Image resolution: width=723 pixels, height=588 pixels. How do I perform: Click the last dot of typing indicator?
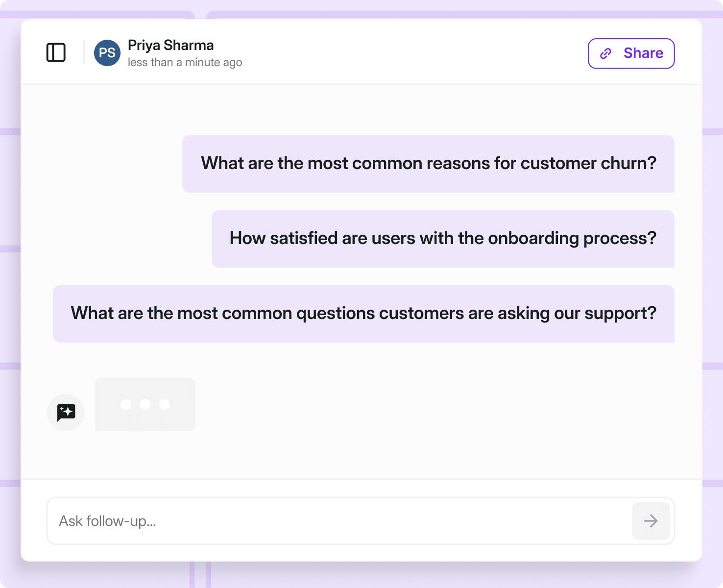tap(165, 404)
